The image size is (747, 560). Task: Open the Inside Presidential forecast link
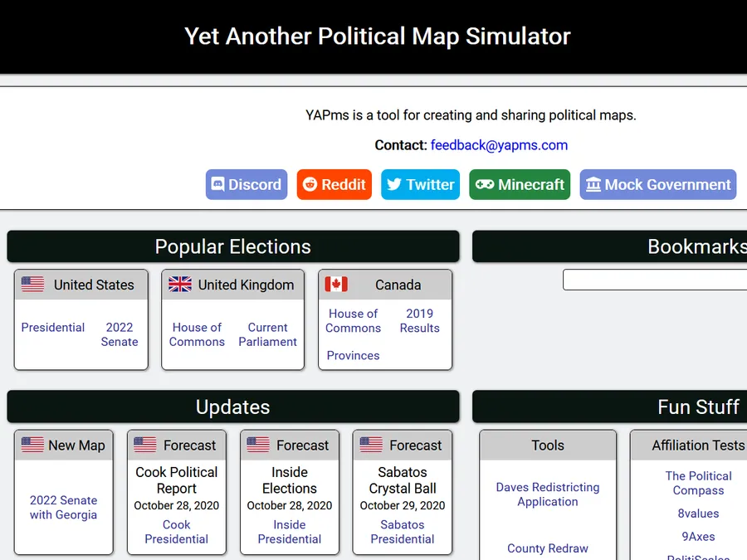tap(289, 532)
